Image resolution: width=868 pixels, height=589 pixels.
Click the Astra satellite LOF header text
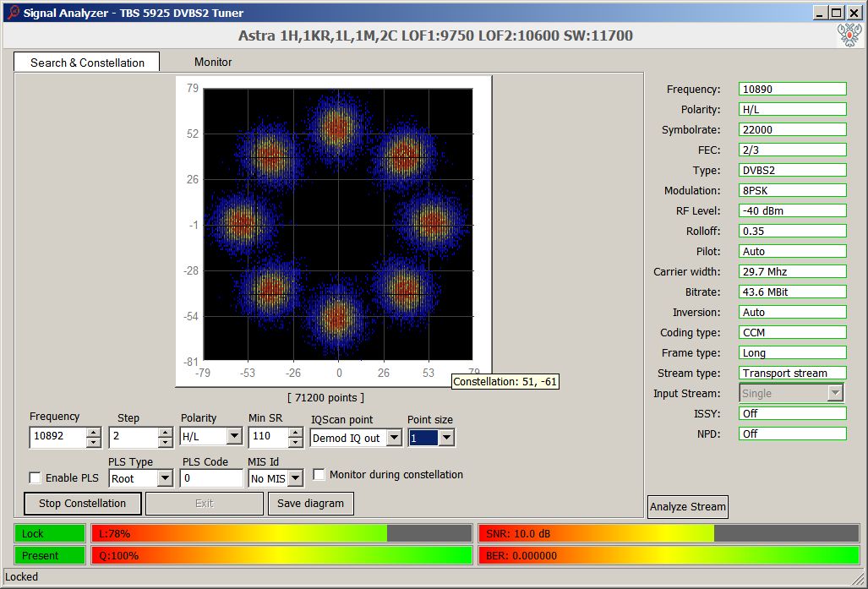click(x=435, y=35)
